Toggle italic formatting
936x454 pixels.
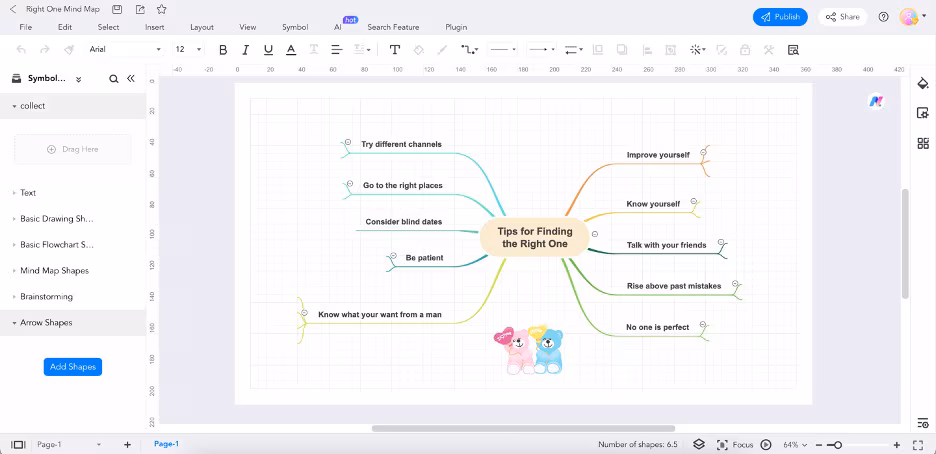[245, 50]
